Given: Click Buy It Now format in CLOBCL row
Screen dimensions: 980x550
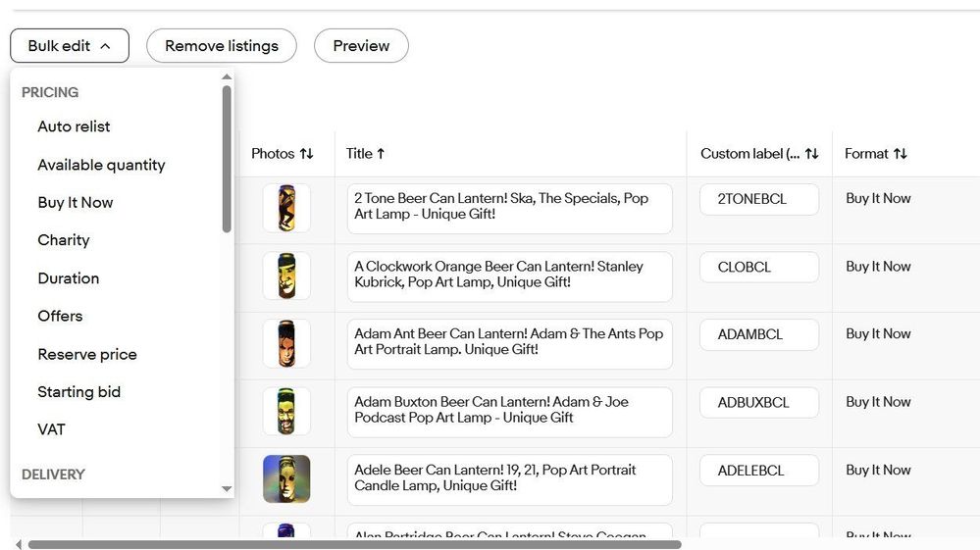Looking at the screenshot, I should [878, 267].
